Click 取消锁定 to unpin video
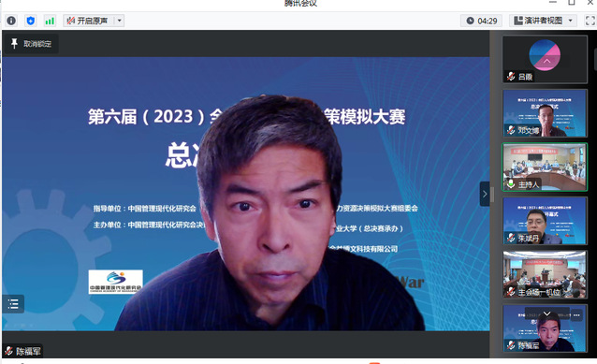Image resolution: width=597 pixels, height=364 pixels. coord(32,44)
